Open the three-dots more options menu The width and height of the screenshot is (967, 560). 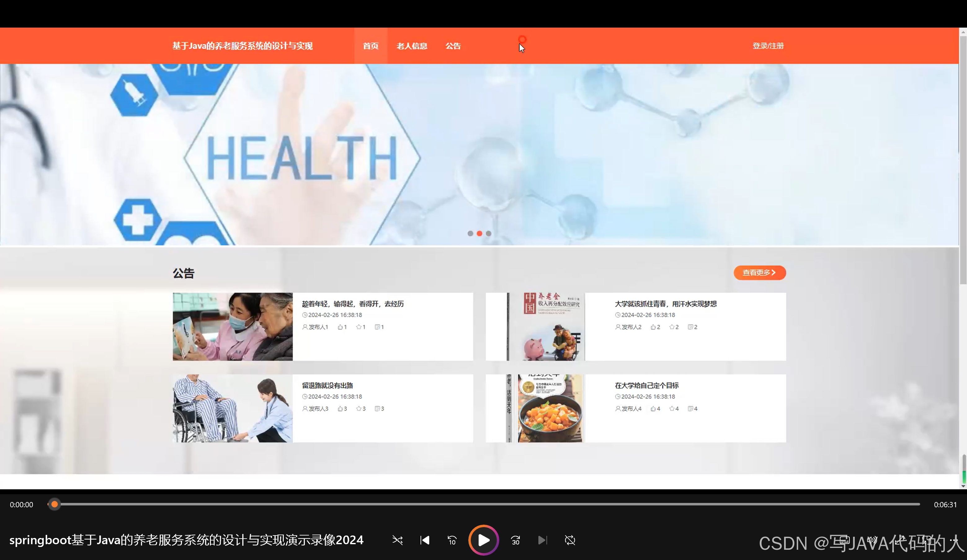(x=954, y=540)
